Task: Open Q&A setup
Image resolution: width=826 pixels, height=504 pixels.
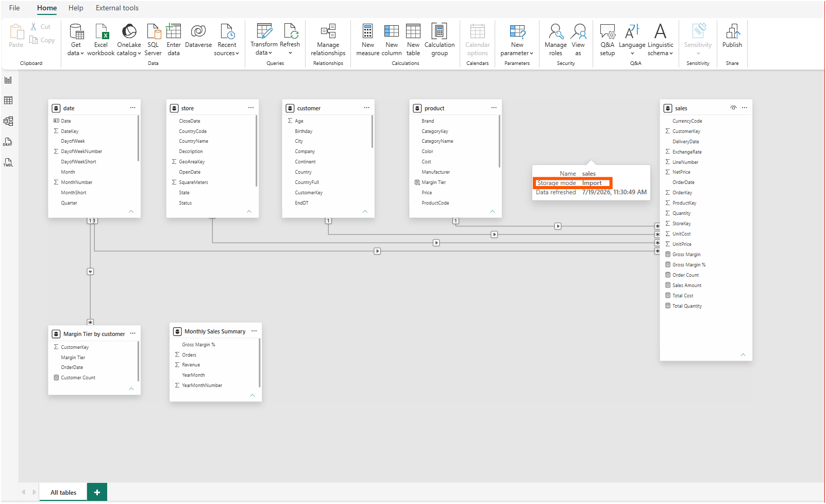Action: tap(608, 40)
